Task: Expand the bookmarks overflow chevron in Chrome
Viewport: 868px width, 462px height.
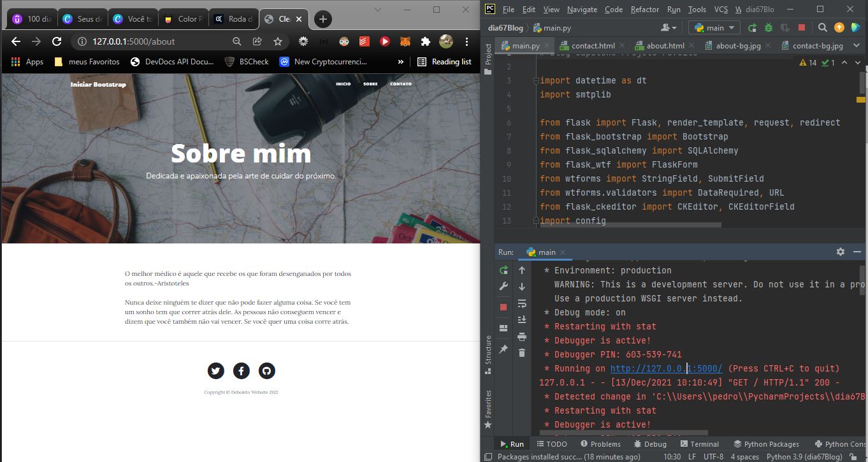Action: (x=400, y=62)
